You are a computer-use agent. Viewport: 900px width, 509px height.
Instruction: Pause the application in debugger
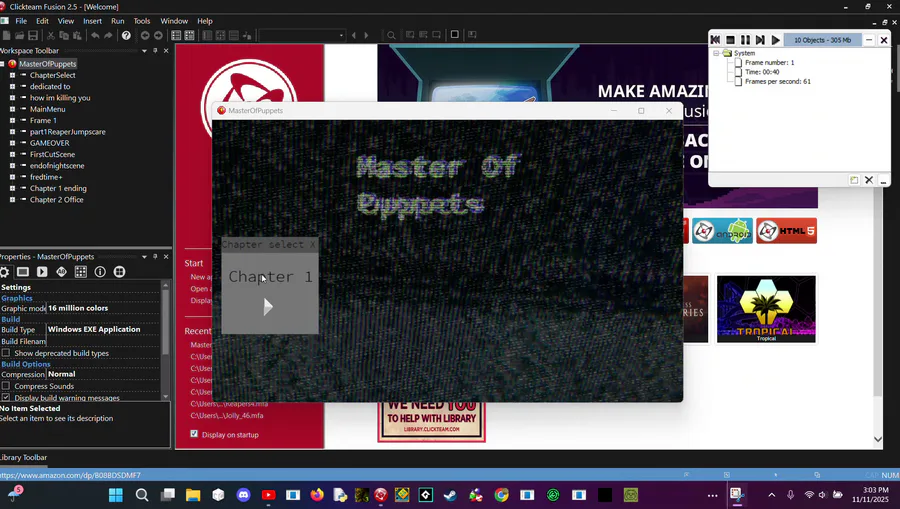tap(745, 40)
